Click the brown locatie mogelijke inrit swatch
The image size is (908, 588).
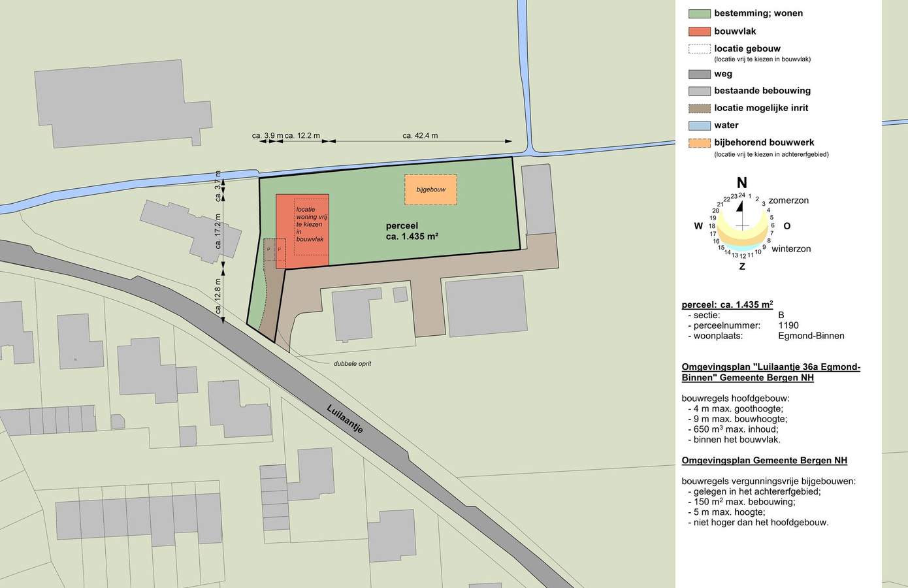tap(699, 108)
